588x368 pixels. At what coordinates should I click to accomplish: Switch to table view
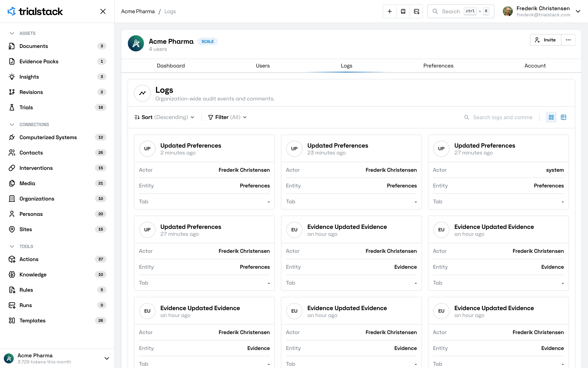[563, 117]
